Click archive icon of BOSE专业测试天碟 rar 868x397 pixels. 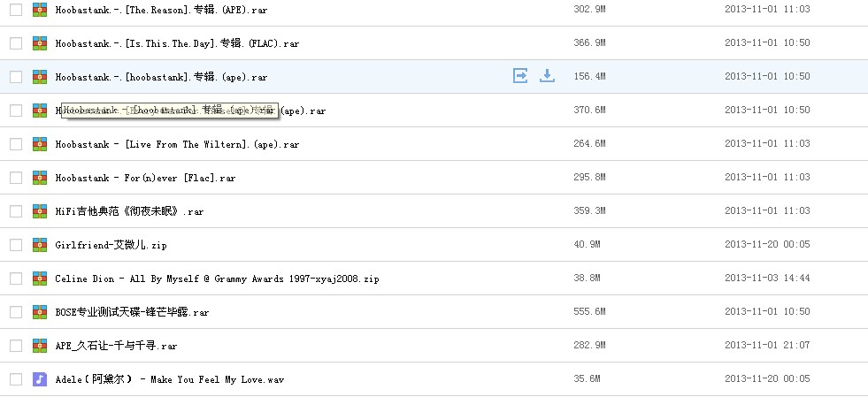39,312
